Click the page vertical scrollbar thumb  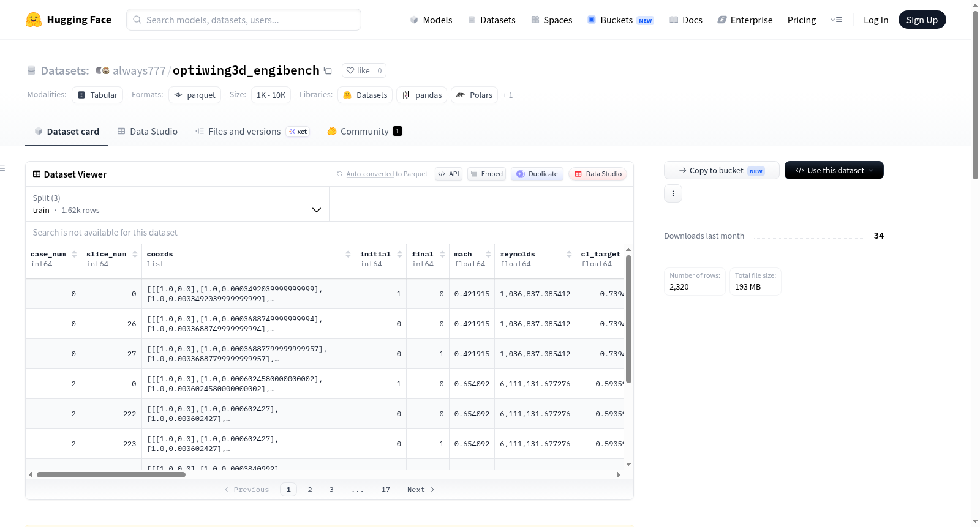(975, 95)
